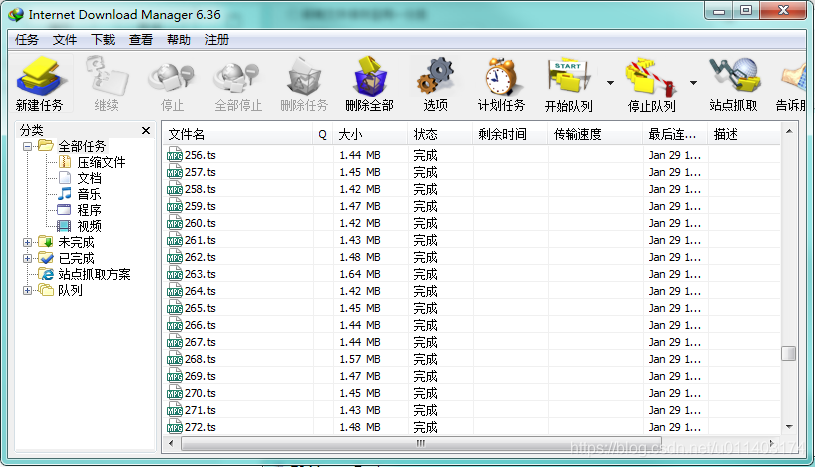Click the 1.64 MB size cell
The width and height of the screenshot is (815, 467).
(360, 274)
